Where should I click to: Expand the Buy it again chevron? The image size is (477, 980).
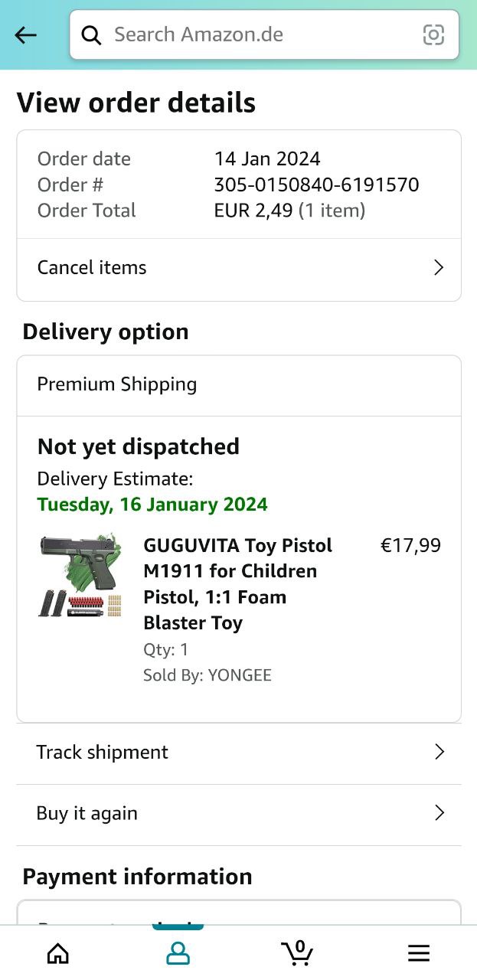point(439,813)
